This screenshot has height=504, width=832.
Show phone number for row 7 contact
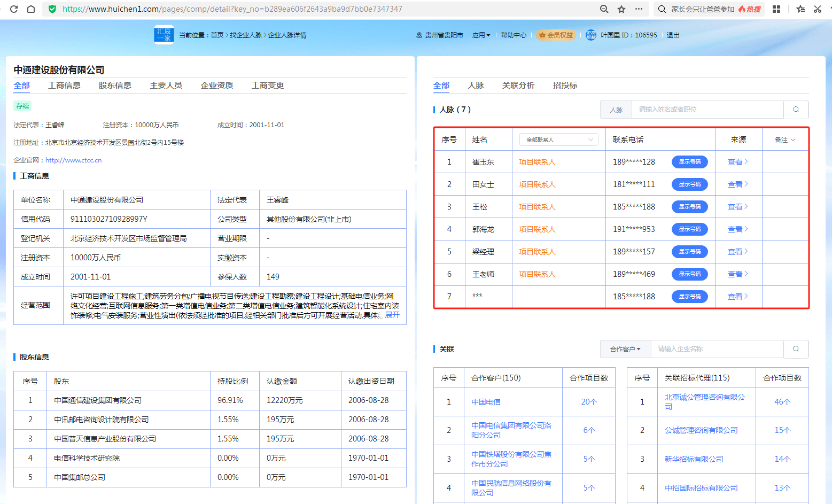coord(690,297)
